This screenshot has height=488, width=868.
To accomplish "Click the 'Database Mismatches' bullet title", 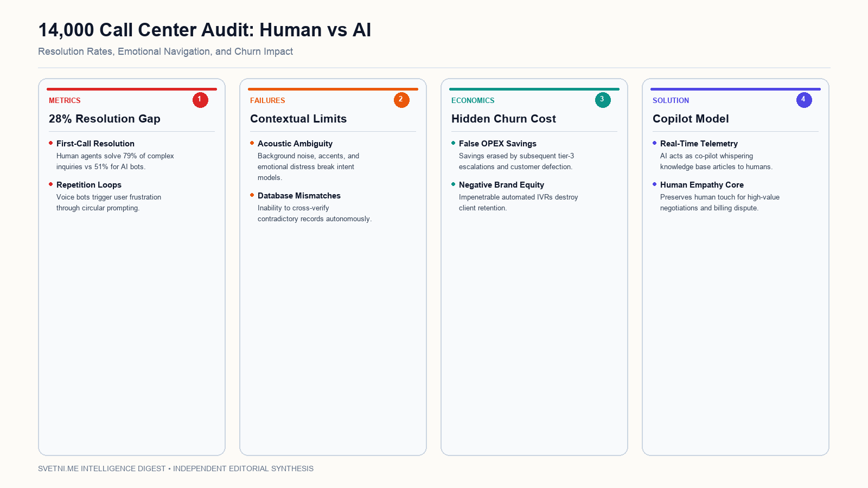I will pos(299,196).
